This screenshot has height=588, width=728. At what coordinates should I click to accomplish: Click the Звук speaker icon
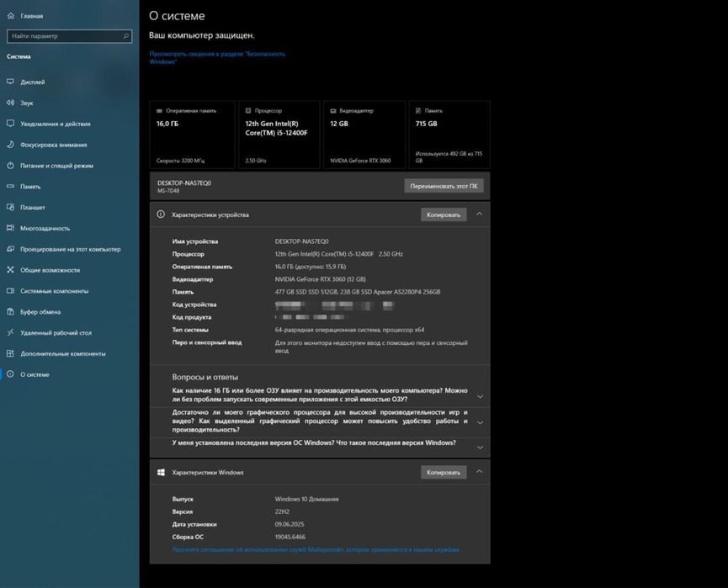11,103
